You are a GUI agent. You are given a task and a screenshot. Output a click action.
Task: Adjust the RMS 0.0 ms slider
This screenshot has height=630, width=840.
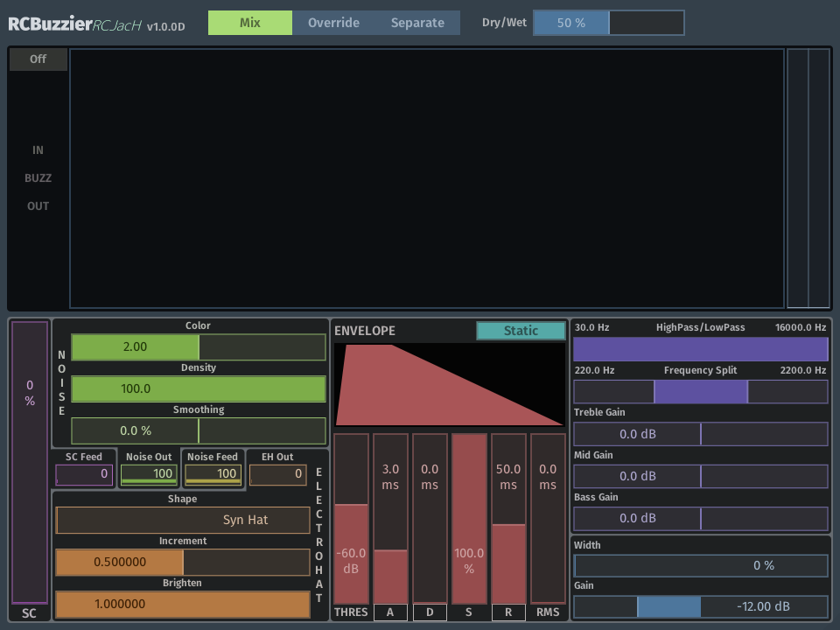(548, 519)
